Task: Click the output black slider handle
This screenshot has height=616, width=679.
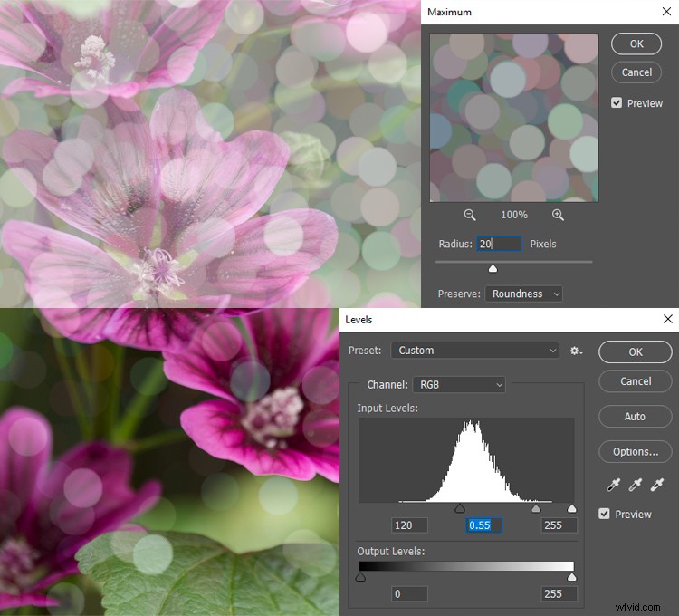Action: [360, 577]
